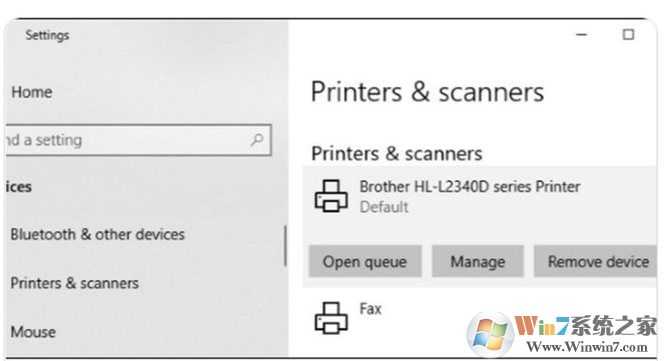The width and height of the screenshot is (664, 361).
Task: Focus the Find a setting search box
Action: click(x=138, y=140)
